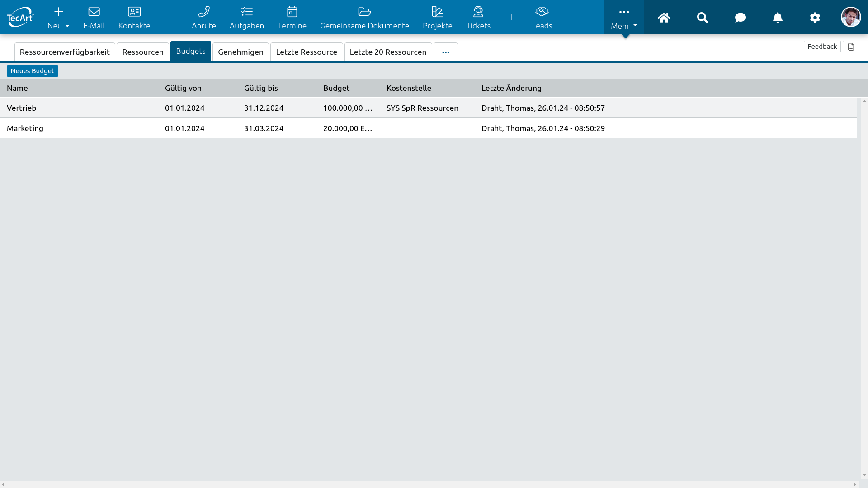868x488 pixels.
Task: Open the notifications bell
Action: pyautogui.click(x=778, y=18)
